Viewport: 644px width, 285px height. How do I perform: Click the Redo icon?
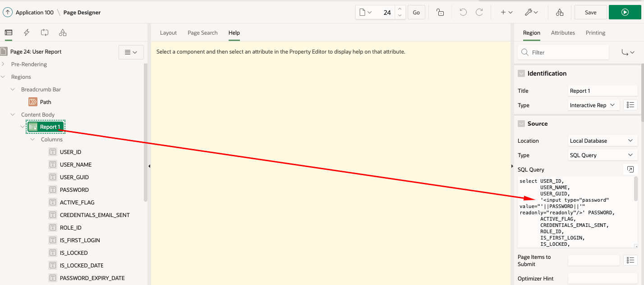pos(479,13)
